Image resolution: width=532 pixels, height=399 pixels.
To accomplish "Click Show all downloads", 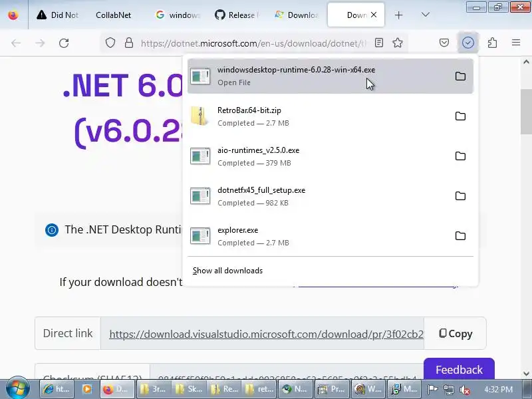I will click(227, 271).
